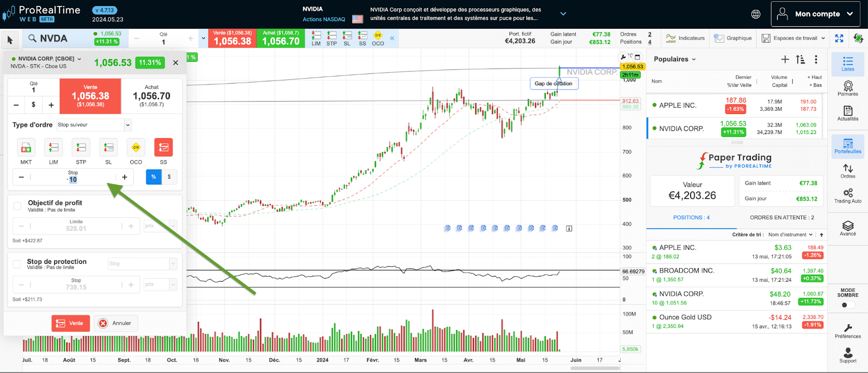The image size is (868, 373).
Task: Open the language globe selector
Action: point(756,14)
